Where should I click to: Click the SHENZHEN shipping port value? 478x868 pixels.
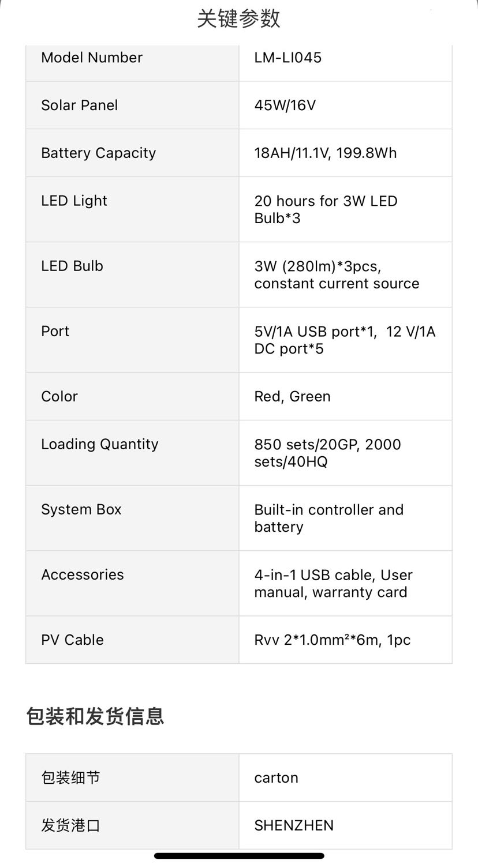[x=293, y=826]
